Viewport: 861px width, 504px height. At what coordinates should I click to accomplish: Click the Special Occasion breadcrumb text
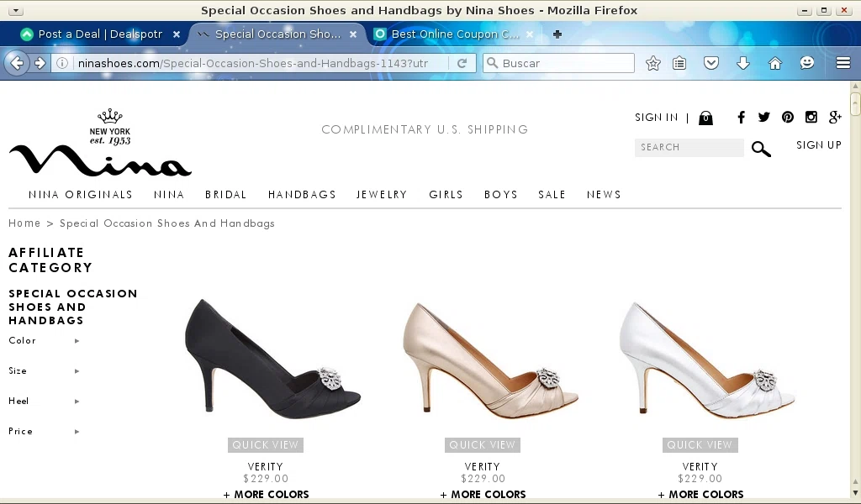167,223
